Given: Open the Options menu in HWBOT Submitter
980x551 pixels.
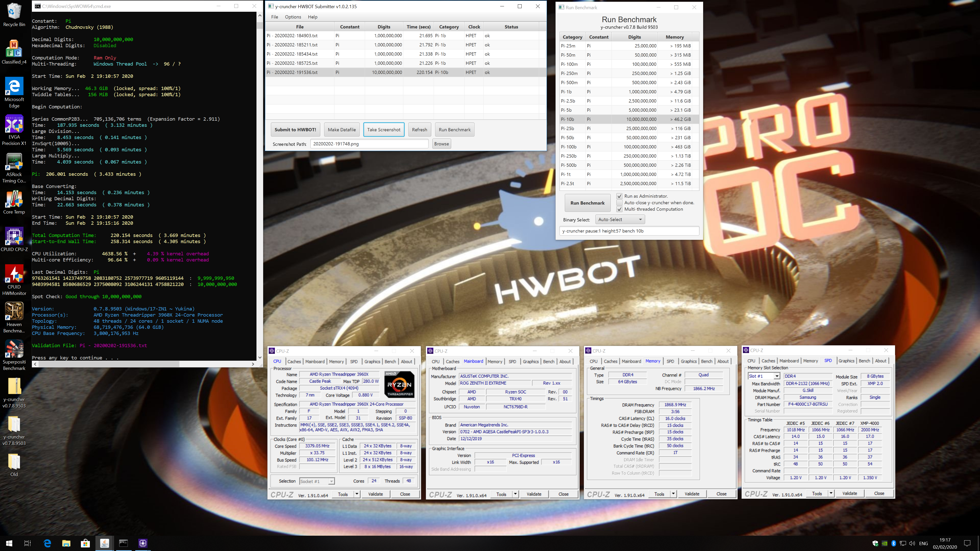Looking at the screenshot, I should click(x=292, y=17).
